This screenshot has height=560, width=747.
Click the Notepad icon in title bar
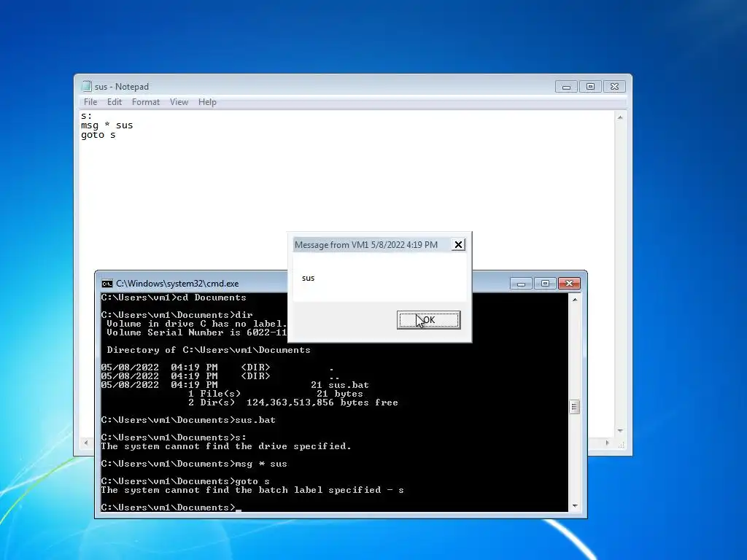[86, 86]
